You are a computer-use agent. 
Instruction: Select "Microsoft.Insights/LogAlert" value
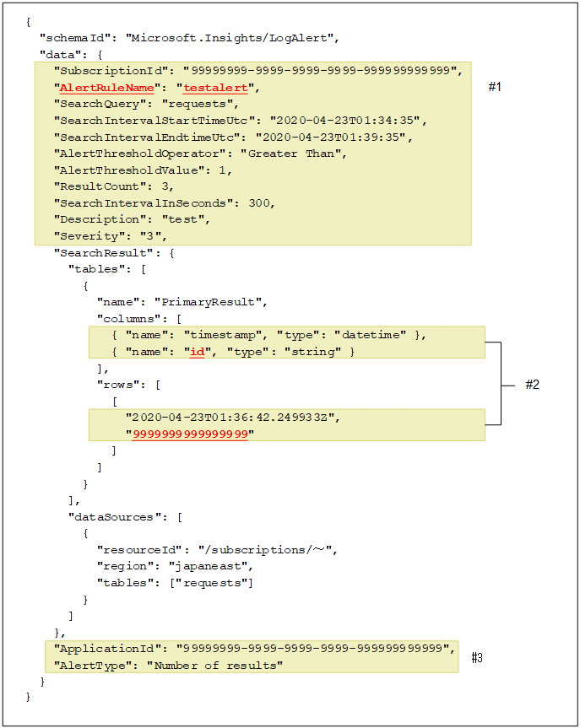[x=229, y=38]
